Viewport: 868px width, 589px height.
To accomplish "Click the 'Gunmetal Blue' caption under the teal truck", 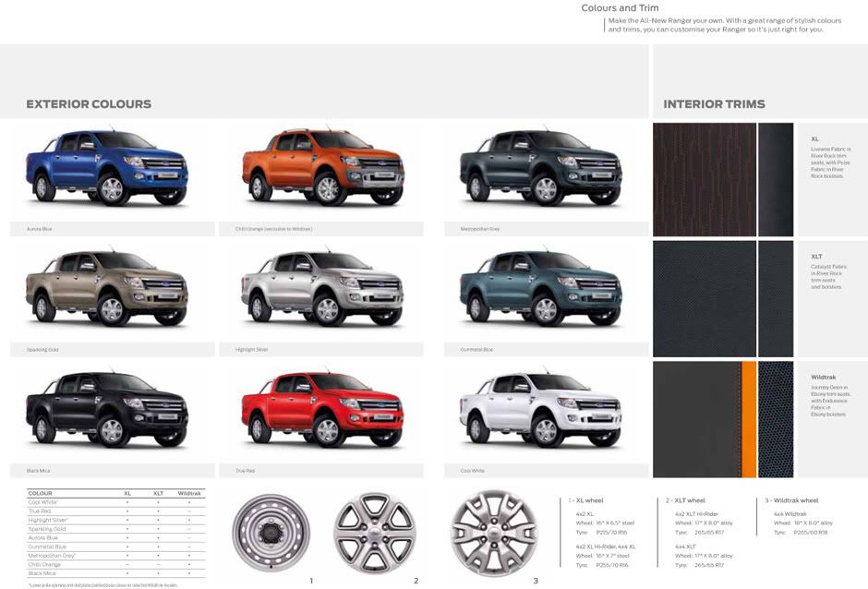I will tap(476, 350).
